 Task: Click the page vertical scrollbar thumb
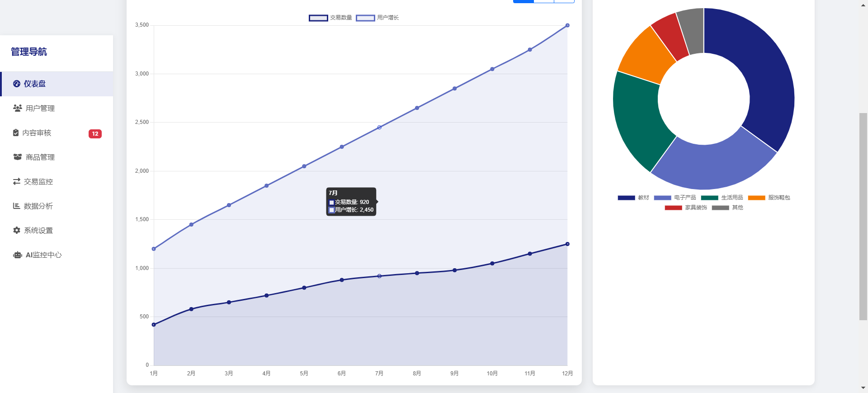tap(863, 217)
